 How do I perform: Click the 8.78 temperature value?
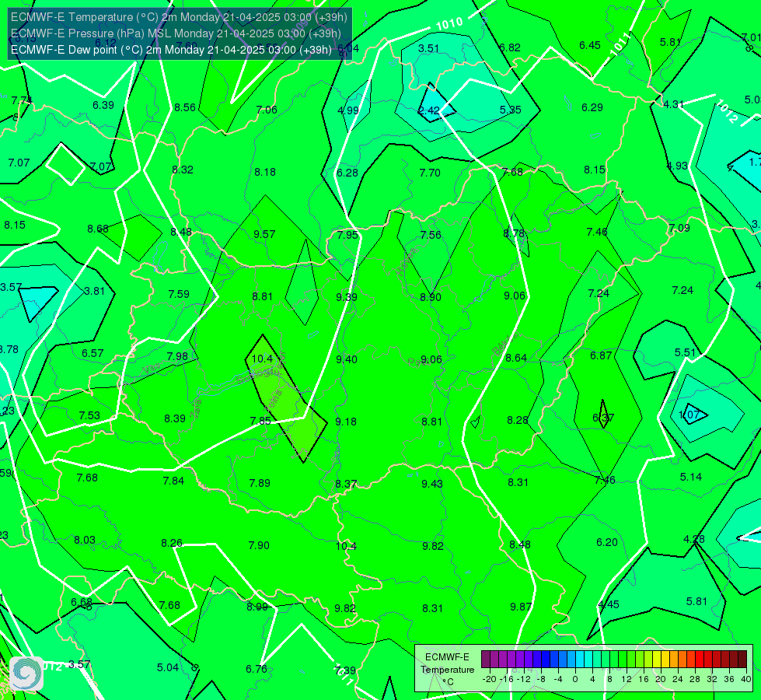pos(514,233)
